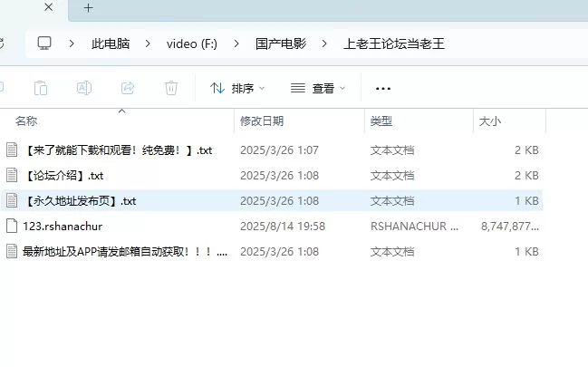Click size 8,747,877... cell
Screen dimensions: 588x367
pyautogui.click(x=510, y=227)
